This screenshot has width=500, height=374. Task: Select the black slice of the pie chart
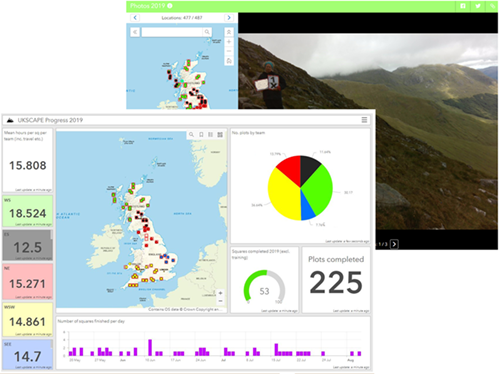(308, 167)
